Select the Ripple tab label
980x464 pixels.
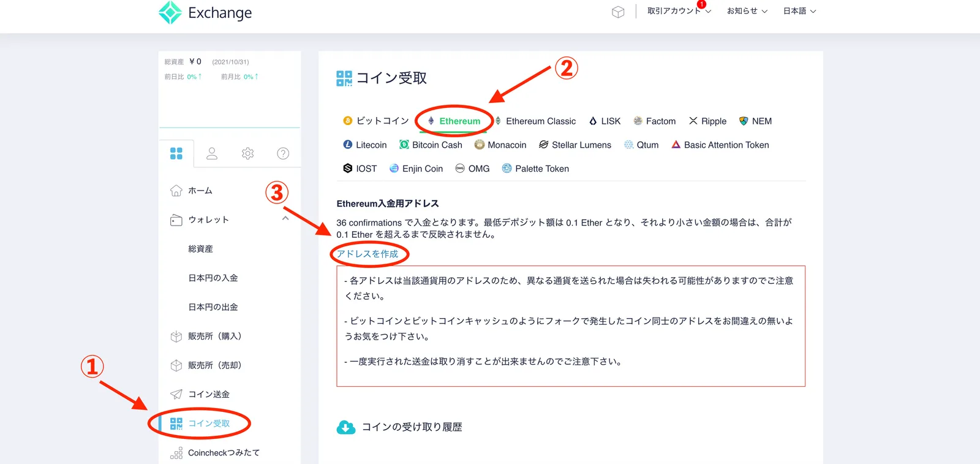tap(714, 121)
